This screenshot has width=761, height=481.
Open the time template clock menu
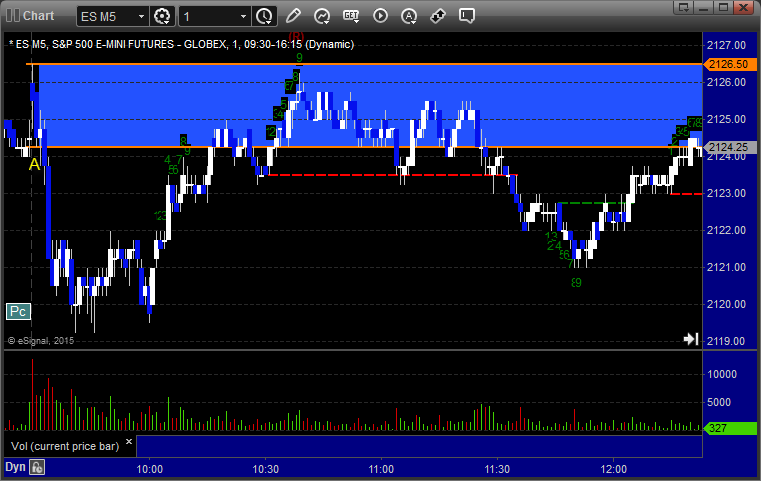pyautogui.click(x=265, y=16)
